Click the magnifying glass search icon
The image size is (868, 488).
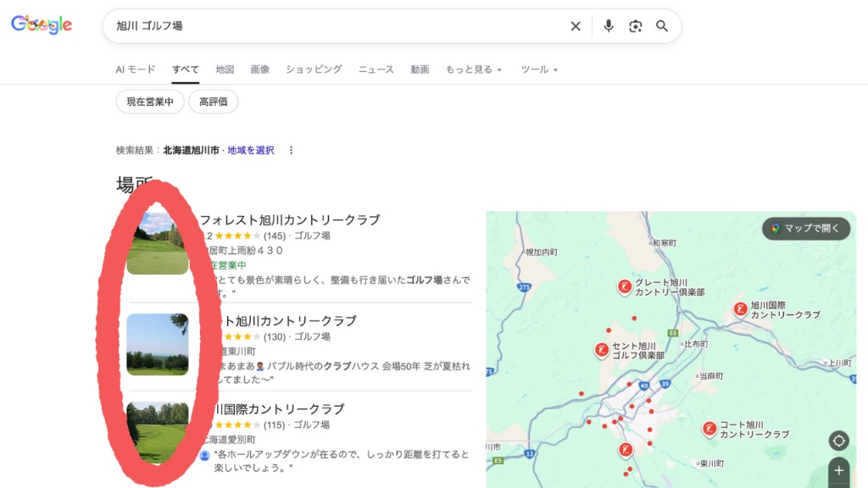[662, 26]
